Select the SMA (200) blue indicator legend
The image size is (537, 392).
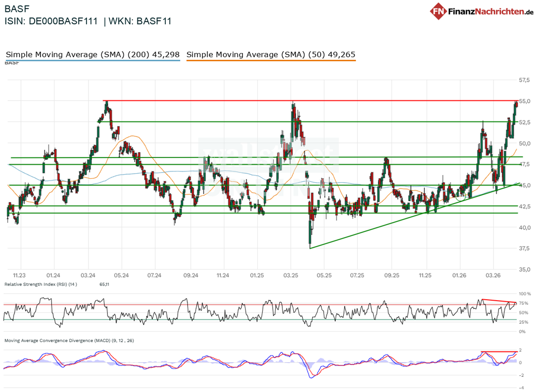(92, 54)
